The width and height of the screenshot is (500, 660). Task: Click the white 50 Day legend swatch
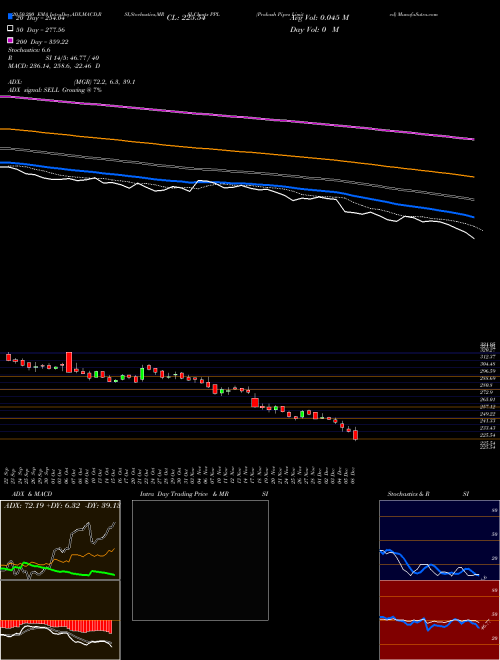(x=10, y=29)
